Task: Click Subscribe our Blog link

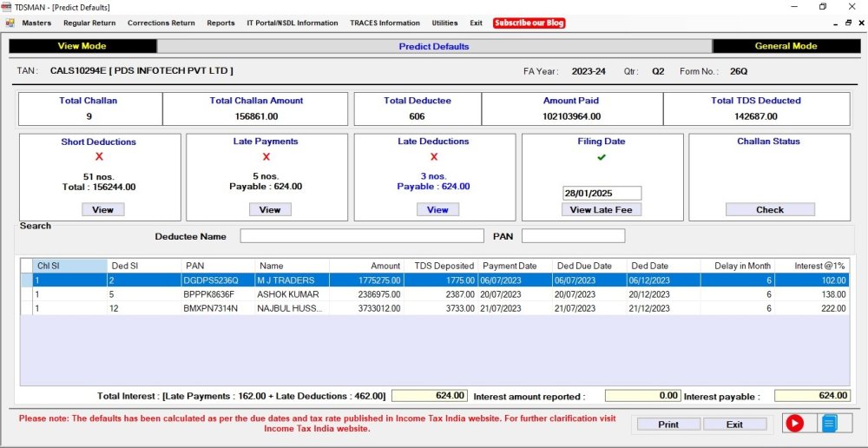Action: coord(529,23)
